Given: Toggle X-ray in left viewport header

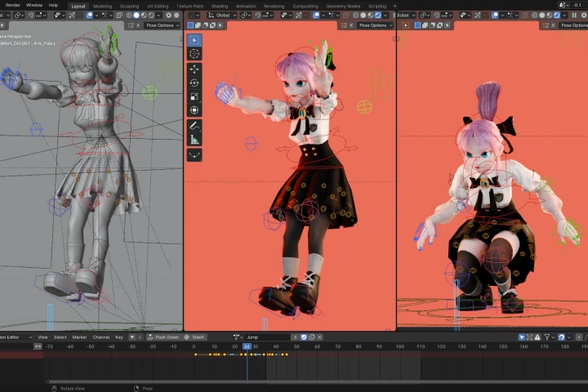Looking at the screenshot, I should pyautogui.click(x=119, y=16).
